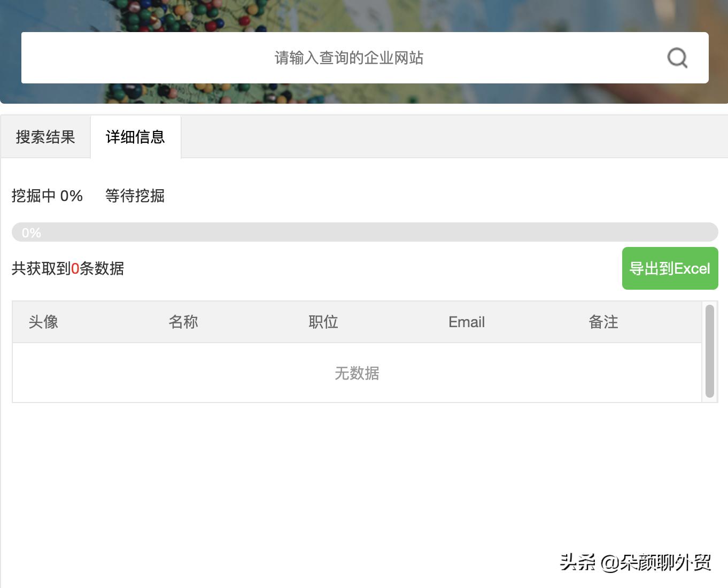This screenshot has height=588, width=728.
Task: Switch to the 搜索结果 tab
Action: [45, 137]
